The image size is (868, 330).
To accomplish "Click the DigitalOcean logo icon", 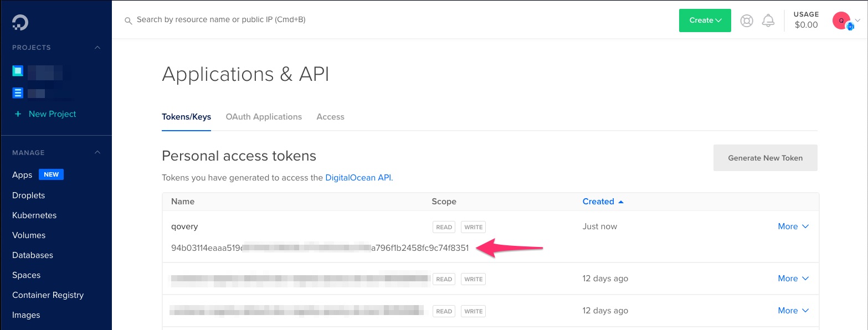I will click(20, 22).
